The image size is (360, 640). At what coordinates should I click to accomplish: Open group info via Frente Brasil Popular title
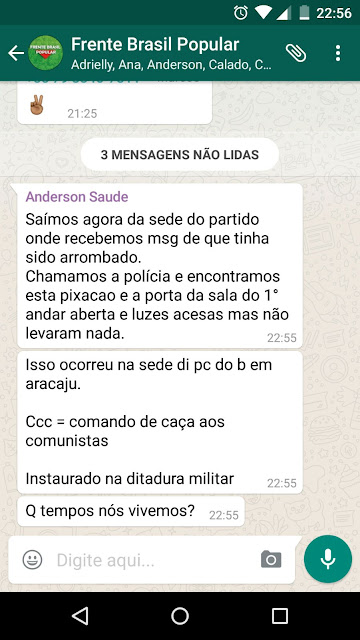pos(155,44)
